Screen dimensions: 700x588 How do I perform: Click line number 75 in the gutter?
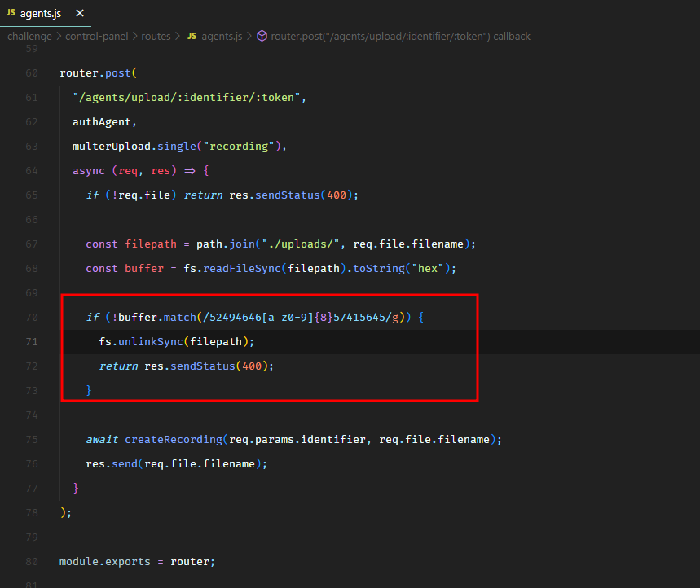pos(32,440)
